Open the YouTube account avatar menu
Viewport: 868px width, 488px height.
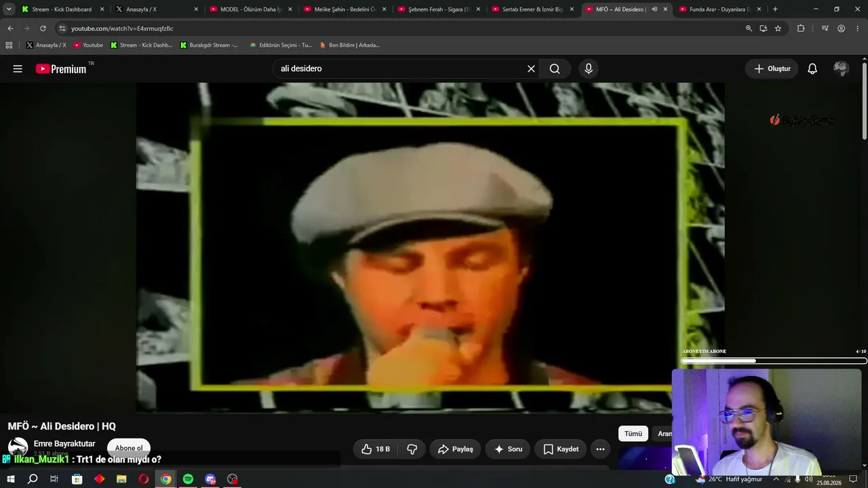coord(841,68)
